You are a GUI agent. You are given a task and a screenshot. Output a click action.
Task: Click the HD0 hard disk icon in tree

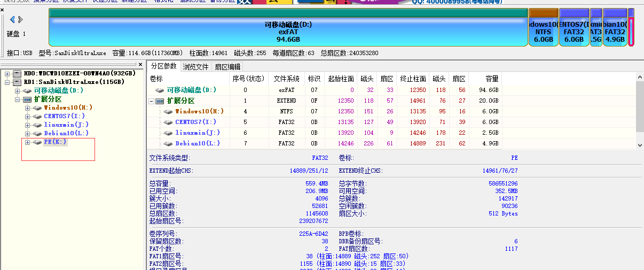point(17,73)
